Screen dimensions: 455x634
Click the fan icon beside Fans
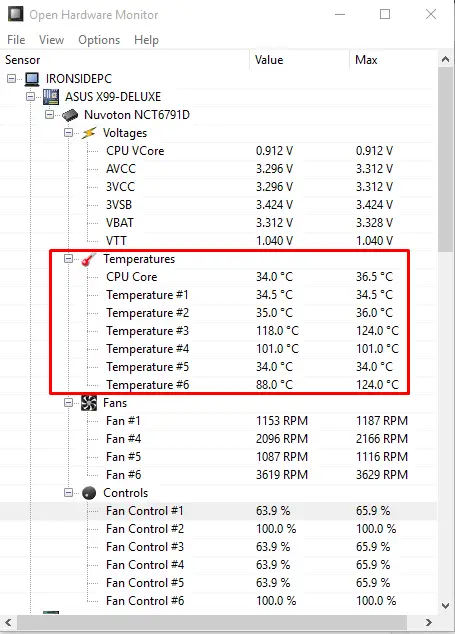[89, 403]
